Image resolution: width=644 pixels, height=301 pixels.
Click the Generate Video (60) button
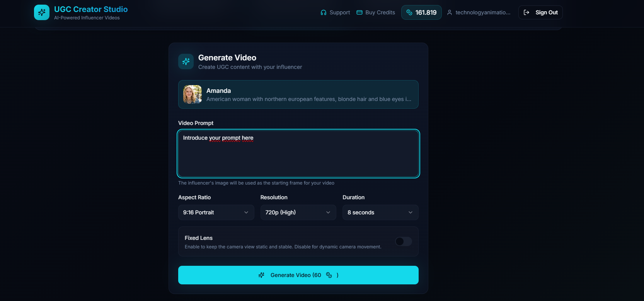(x=298, y=275)
